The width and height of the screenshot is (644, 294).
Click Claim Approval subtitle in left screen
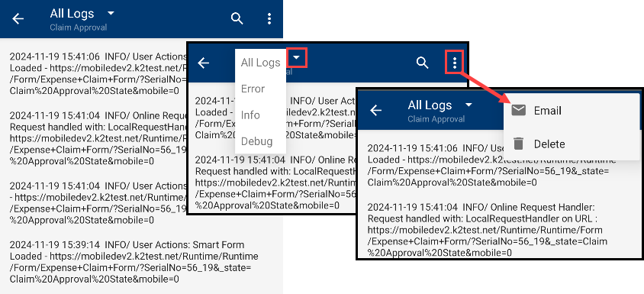(78, 27)
